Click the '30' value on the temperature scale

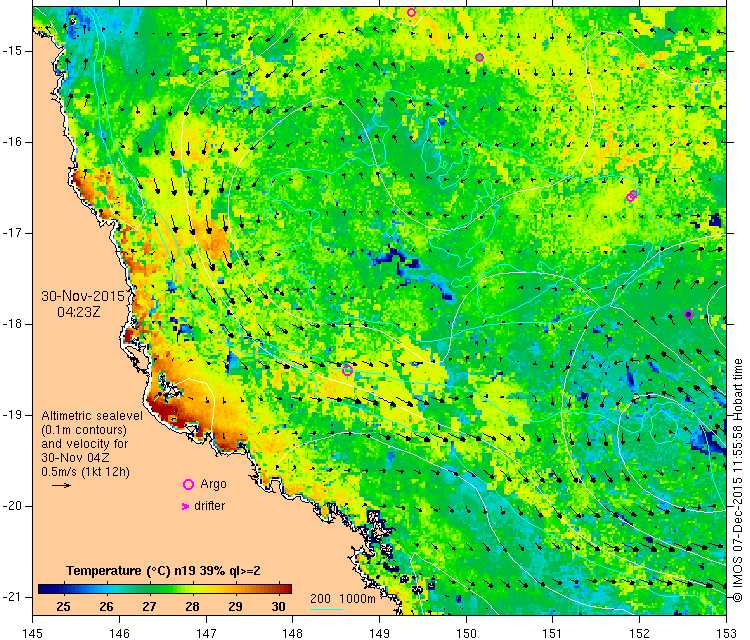coord(278,607)
